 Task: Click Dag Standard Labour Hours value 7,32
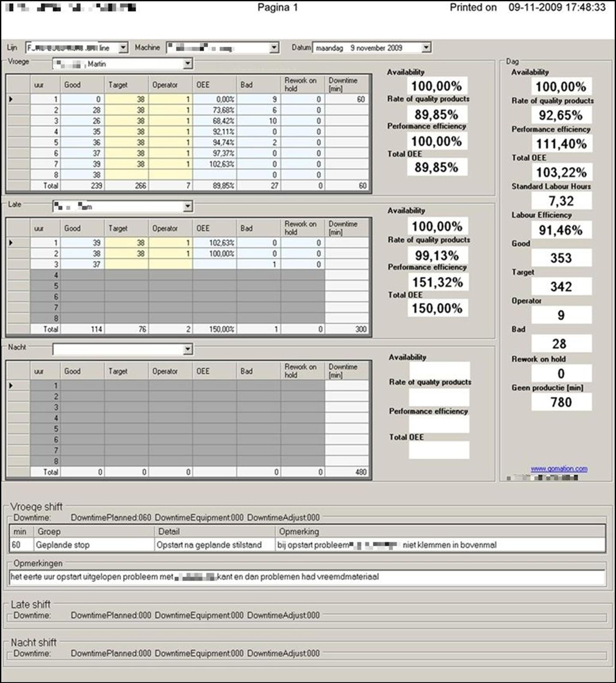[x=562, y=201]
